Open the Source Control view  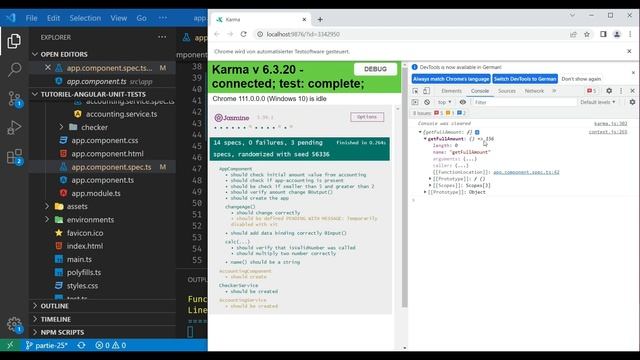tap(14, 99)
